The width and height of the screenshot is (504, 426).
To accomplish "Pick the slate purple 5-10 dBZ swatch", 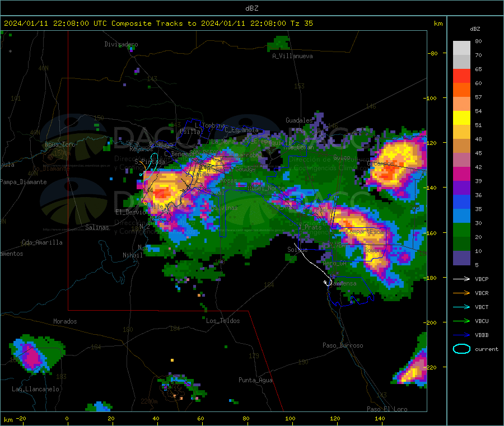I will 461,258.
